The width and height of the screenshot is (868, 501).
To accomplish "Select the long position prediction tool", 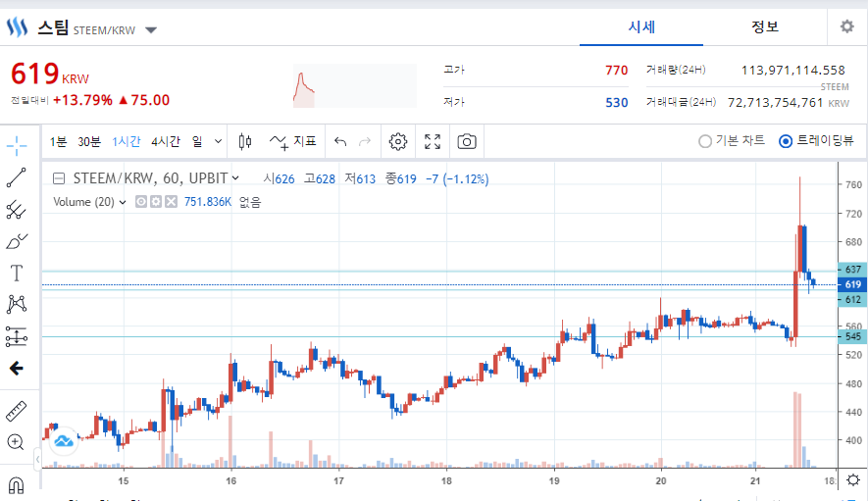I will pyautogui.click(x=17, y=336).
